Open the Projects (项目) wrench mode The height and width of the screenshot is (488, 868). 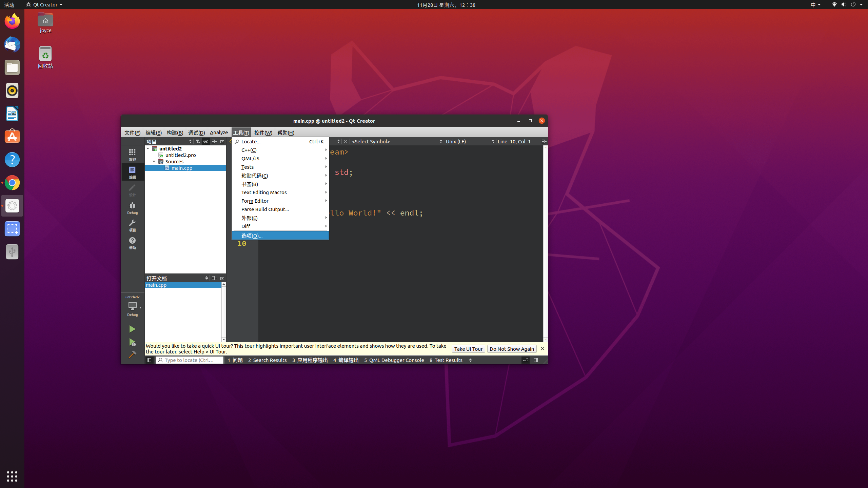[132, 225]
